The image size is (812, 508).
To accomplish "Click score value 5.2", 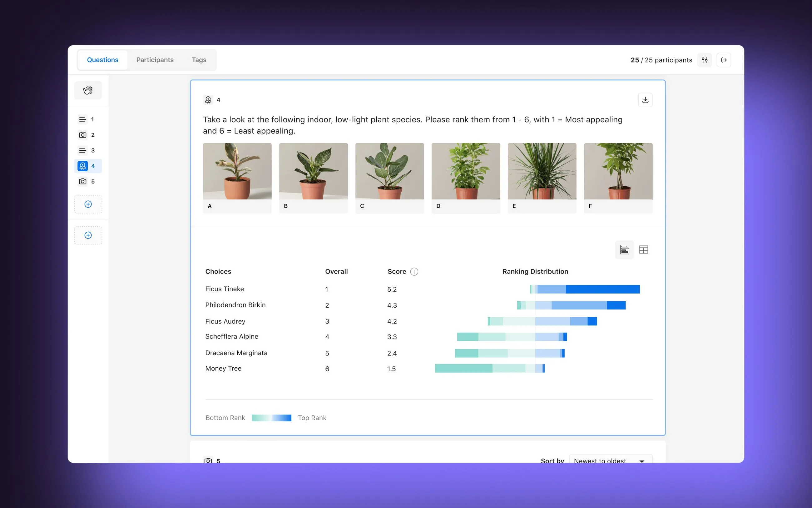I will click(392, 289).
